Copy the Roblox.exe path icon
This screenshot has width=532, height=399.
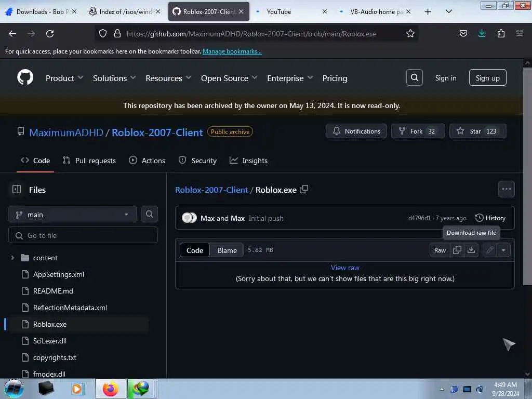pos(304,189)
